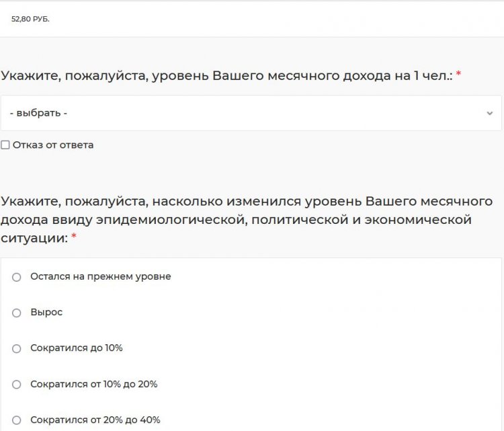
Task: Click the income change question heading
Action: [x=247, y=220]
